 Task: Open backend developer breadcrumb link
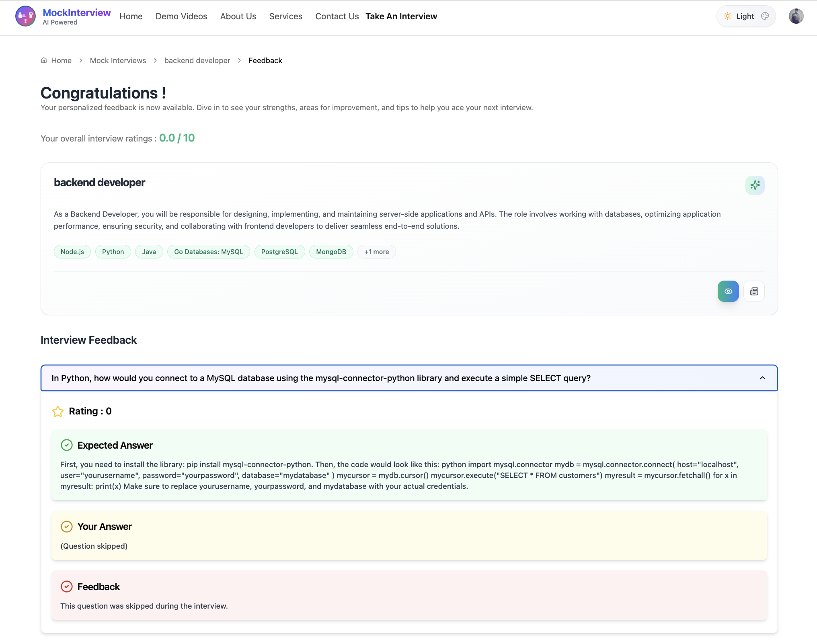[197, 60]
